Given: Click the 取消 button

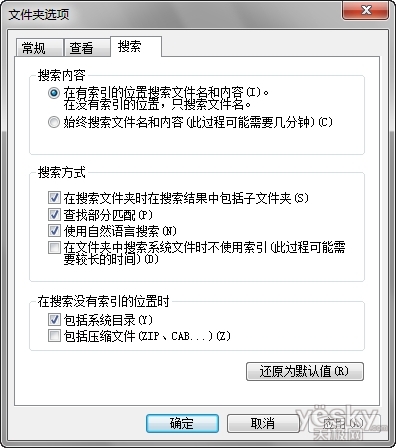Looking at the screenshot, I should click(x=263, y=423).
